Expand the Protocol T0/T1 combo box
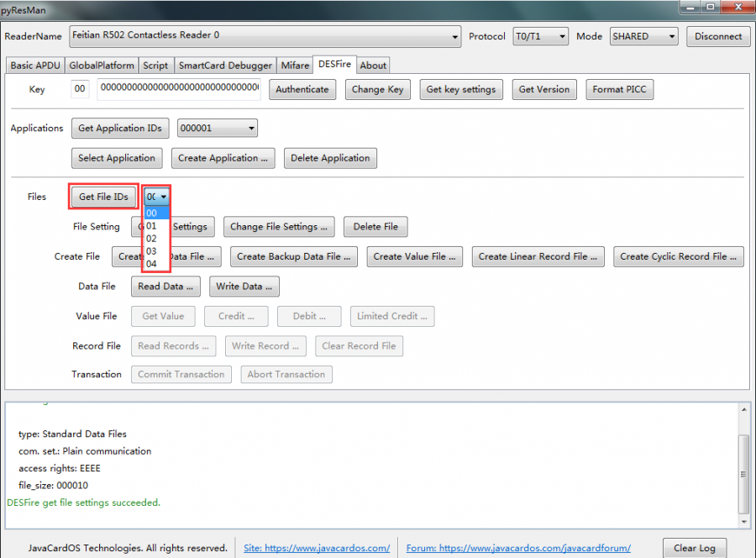Screen dimensions: 756x558 (540, 36)
